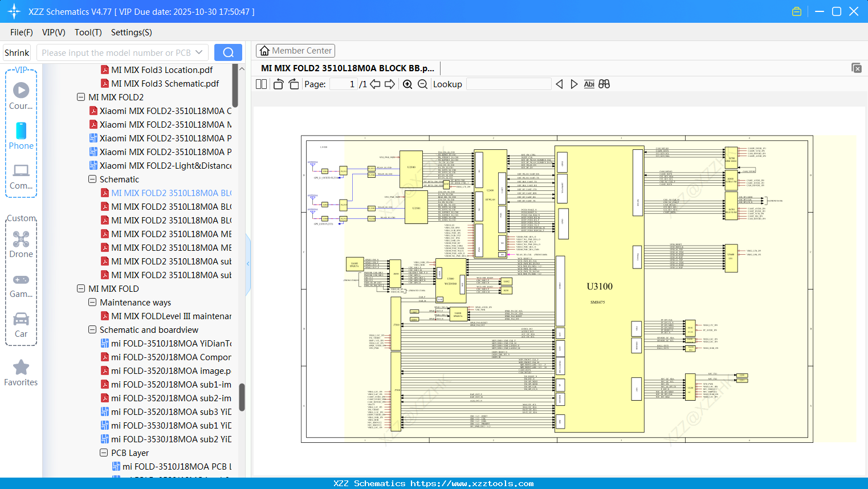Click the binoculars search icon
The image size is (868, 489).
point(604,84)
